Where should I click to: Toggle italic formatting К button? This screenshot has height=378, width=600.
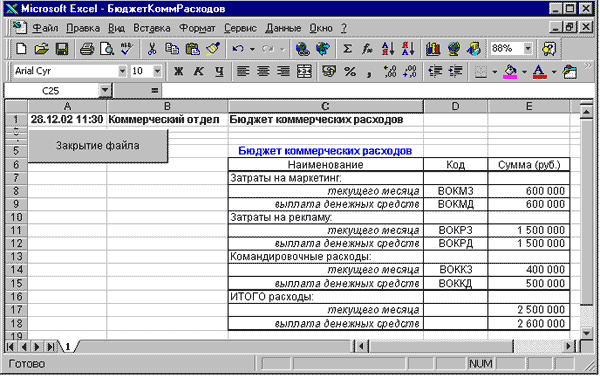click(x=199, y=71)
